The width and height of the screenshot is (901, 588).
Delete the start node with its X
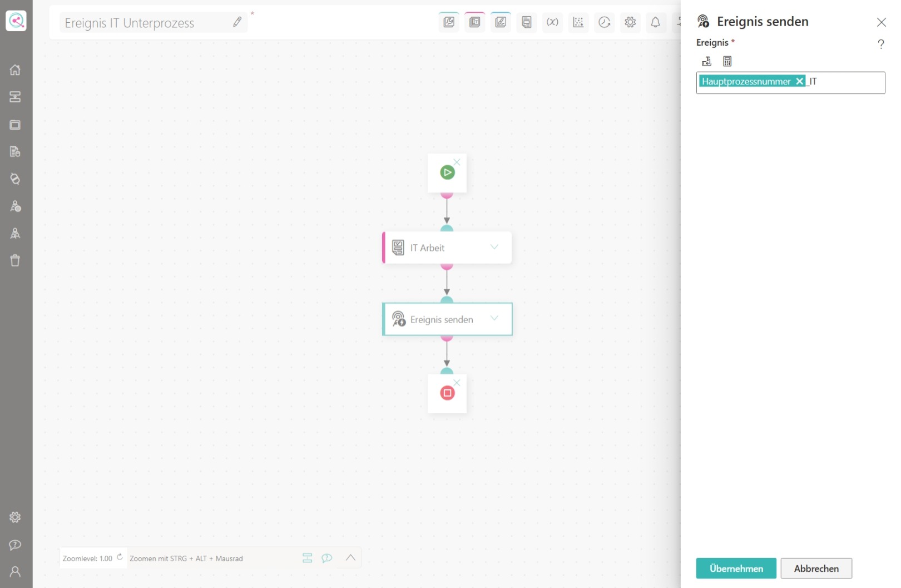[457, 162]
